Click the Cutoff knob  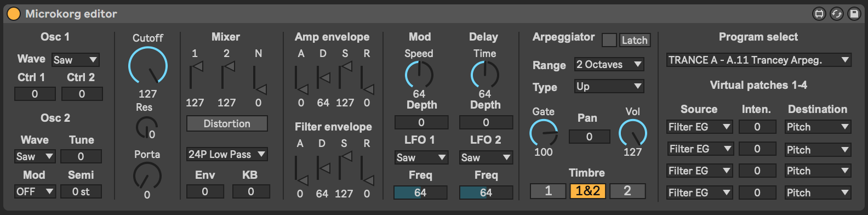pyautogui.click(x=148, y=66)
